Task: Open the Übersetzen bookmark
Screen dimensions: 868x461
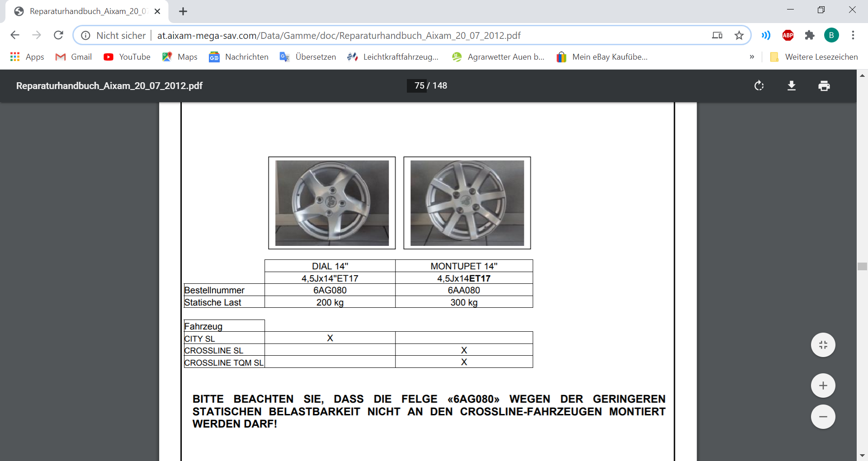Action: coord(308,57)
